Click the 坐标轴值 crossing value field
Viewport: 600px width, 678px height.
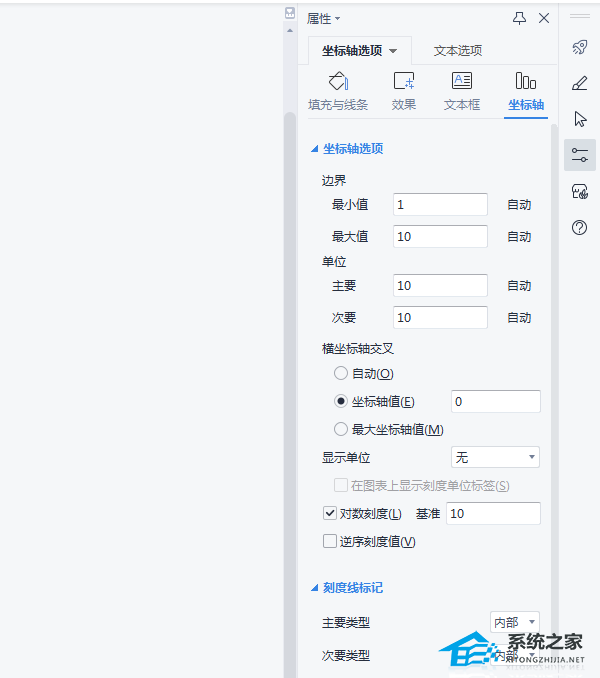495,401
